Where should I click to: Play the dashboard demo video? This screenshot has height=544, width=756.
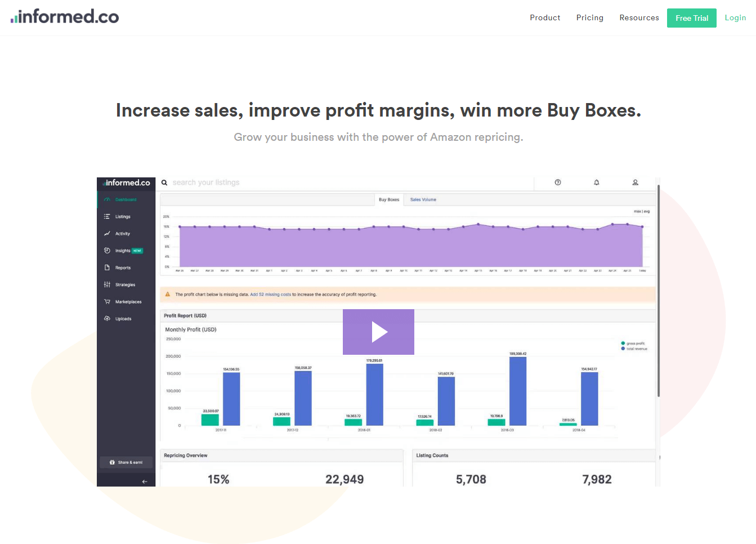pos(378,332)
